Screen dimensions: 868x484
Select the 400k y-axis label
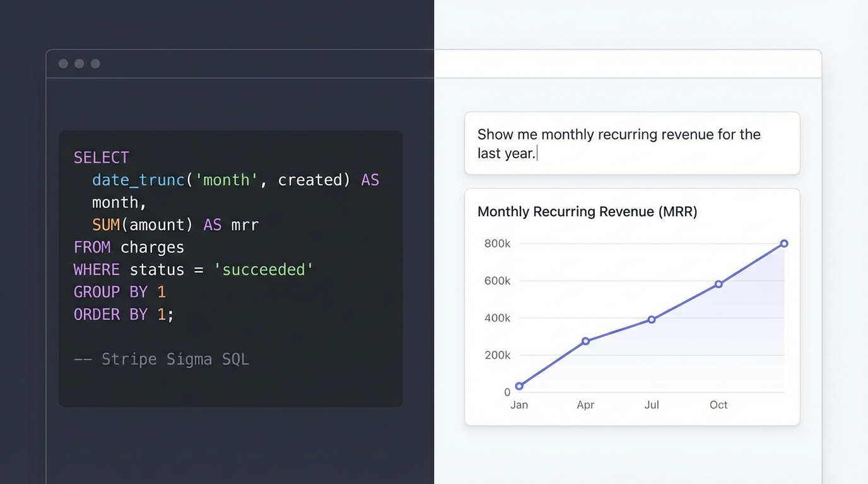click(x=497, y=318)
